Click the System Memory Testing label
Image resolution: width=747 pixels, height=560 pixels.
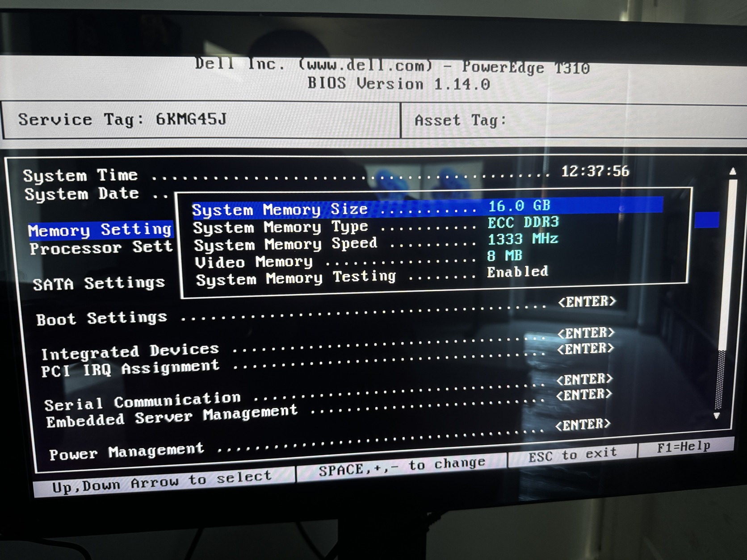[x=296, y=278]
